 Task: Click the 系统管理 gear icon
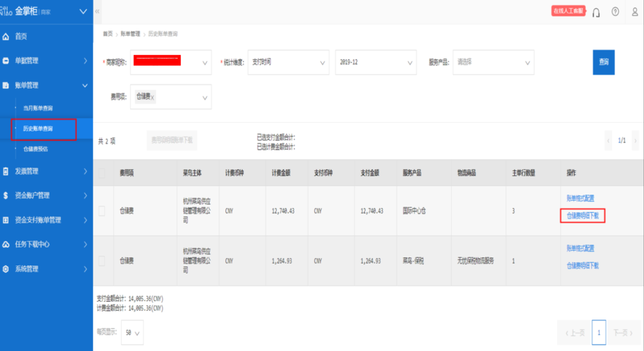[x=6, y=269]
